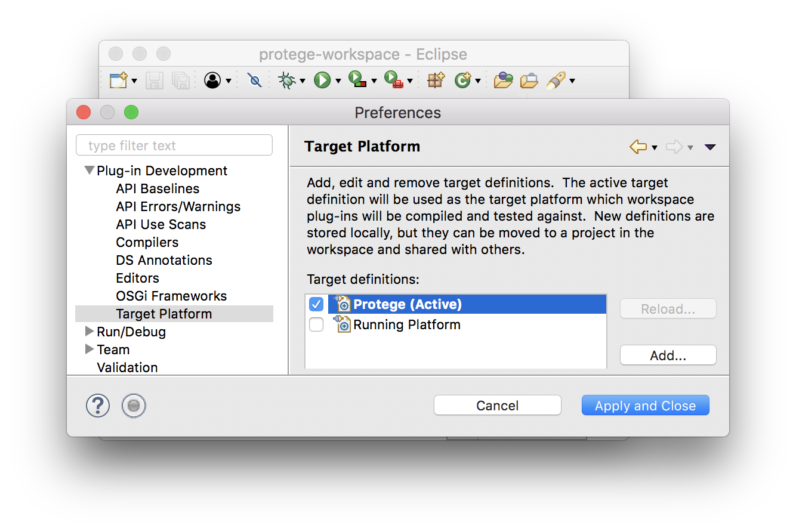Select Compilers preference page
This screenshot has height=532, width=796.
(147, 242)
